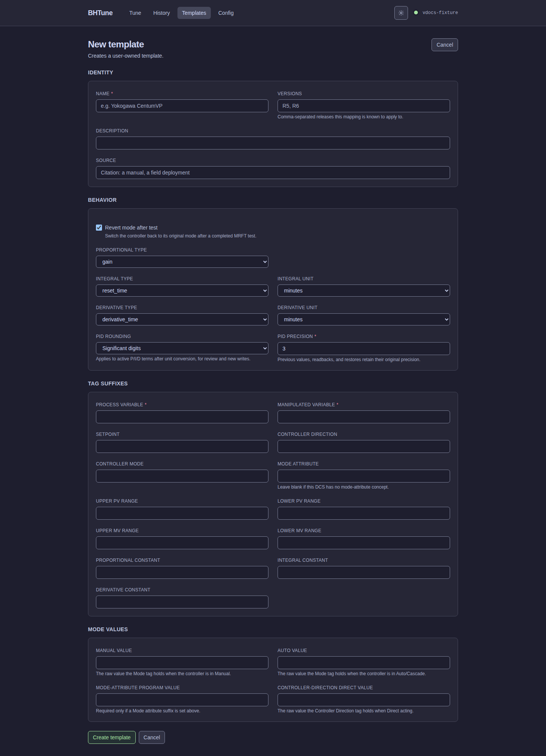Screen dimensions: 546x756
Task: Click the Versions input field
Action: click(364, 106)
